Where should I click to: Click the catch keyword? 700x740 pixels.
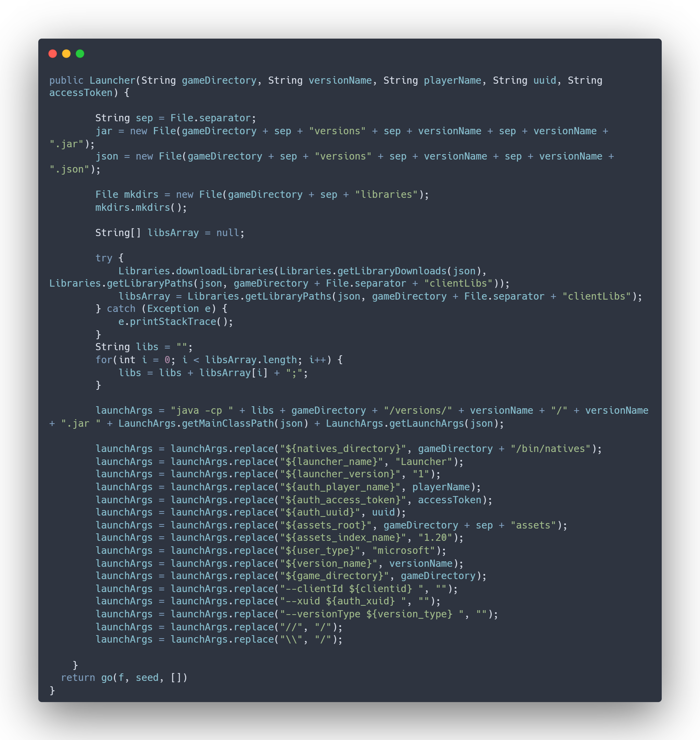(121, 309)
